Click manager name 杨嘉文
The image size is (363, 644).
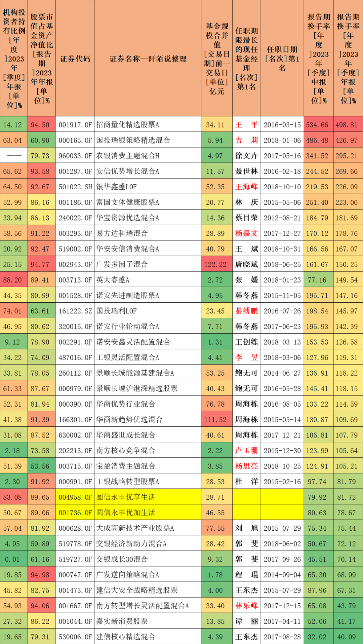pos(246,233)
